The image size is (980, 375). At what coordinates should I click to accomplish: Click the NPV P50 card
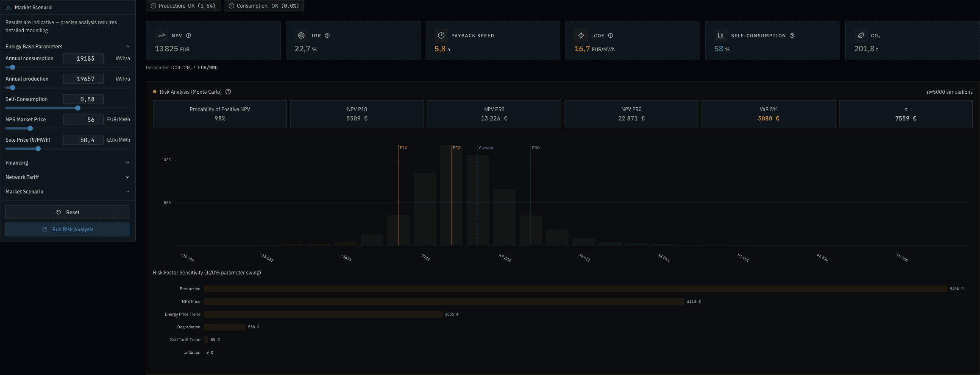[494, 114]
